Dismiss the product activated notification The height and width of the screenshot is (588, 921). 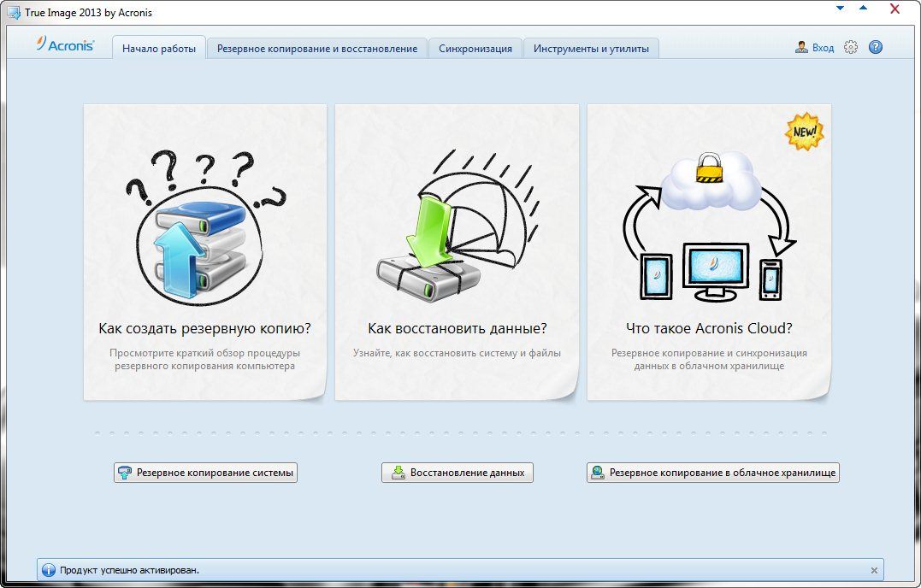click(x=873, y=570)
